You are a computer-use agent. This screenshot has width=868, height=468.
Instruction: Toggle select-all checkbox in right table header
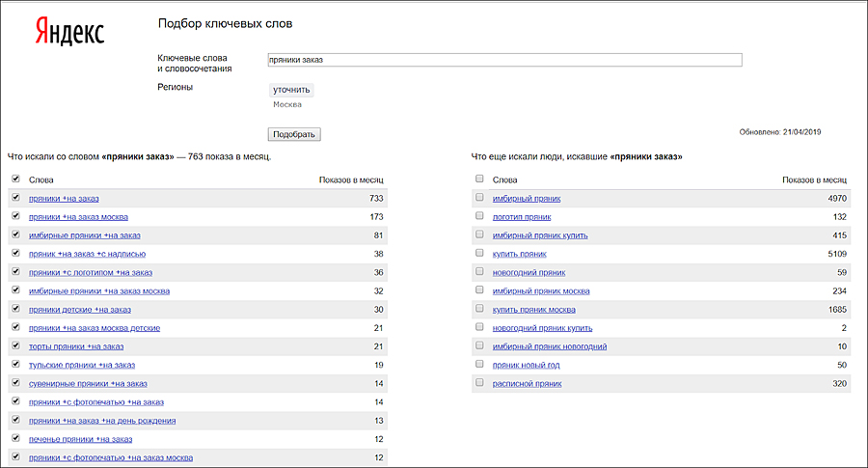479,179
